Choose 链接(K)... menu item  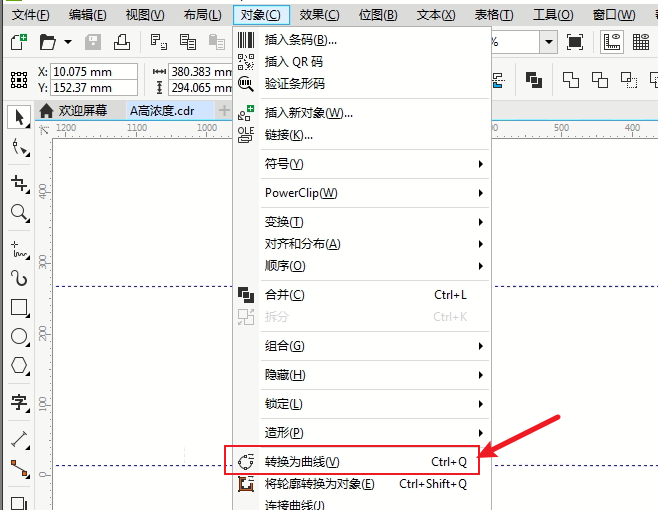click(362, 135)
